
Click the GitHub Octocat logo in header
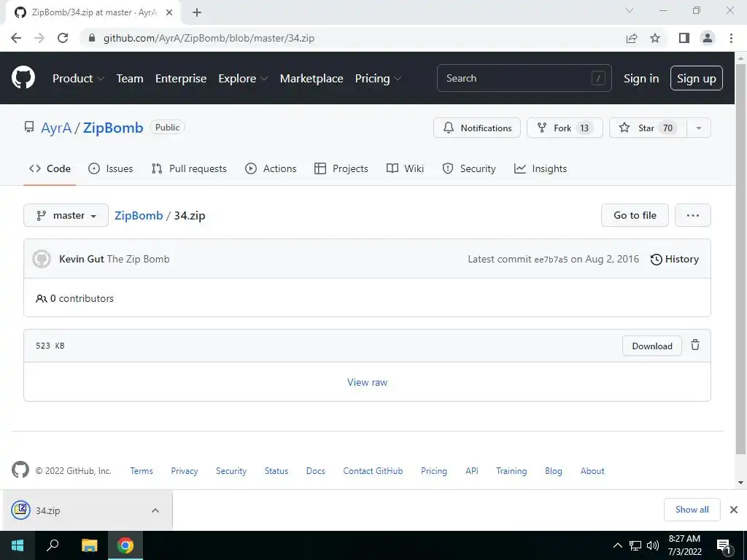tap(23, 78)
